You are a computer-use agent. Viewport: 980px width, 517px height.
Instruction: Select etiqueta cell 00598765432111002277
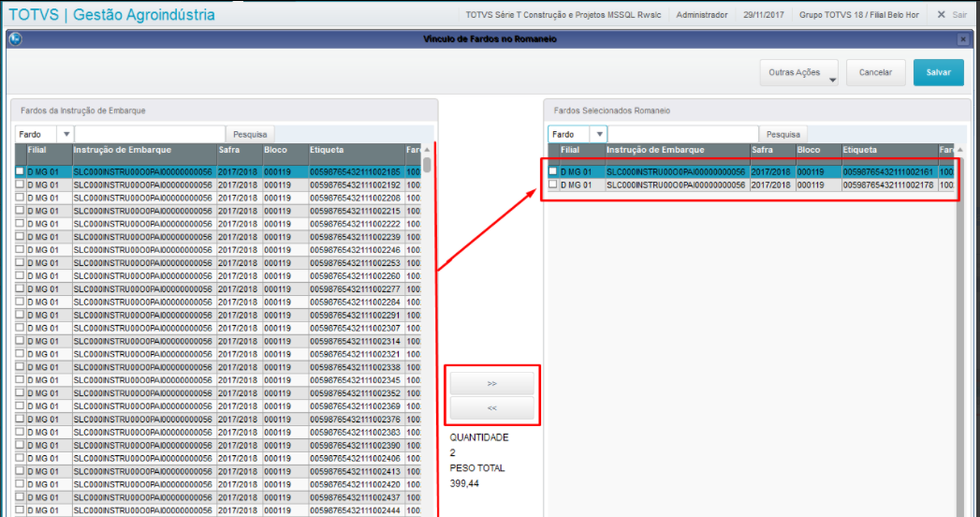click(357, 288)
